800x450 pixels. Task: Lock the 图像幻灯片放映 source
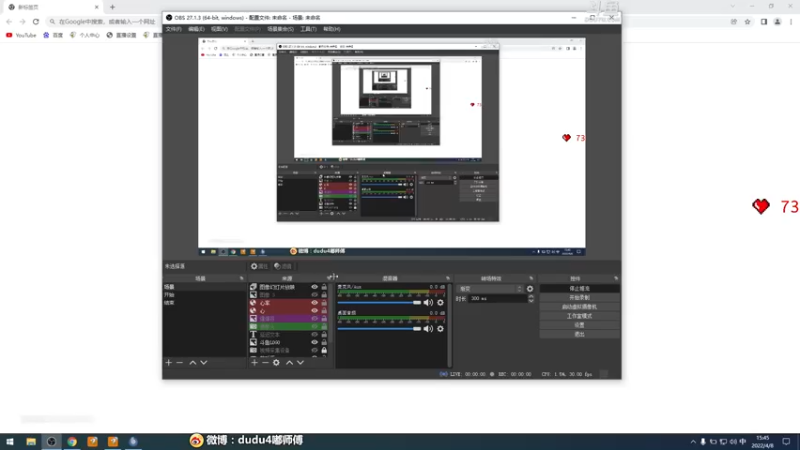[x=324, y=287]
